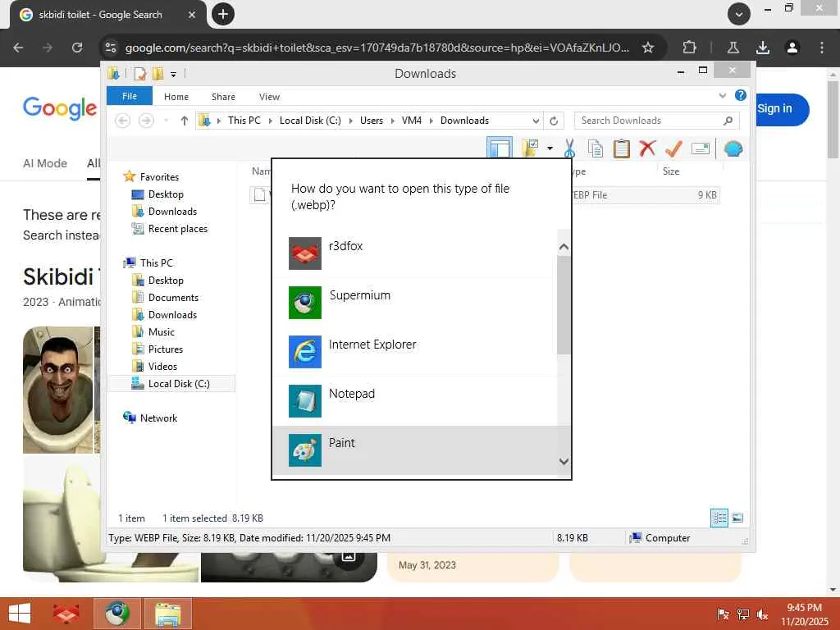The width and height of the screenshot is (840, 630).
Task: Click the folder options checklist icon
Action: pyautogui.click(x=530, y=148)
